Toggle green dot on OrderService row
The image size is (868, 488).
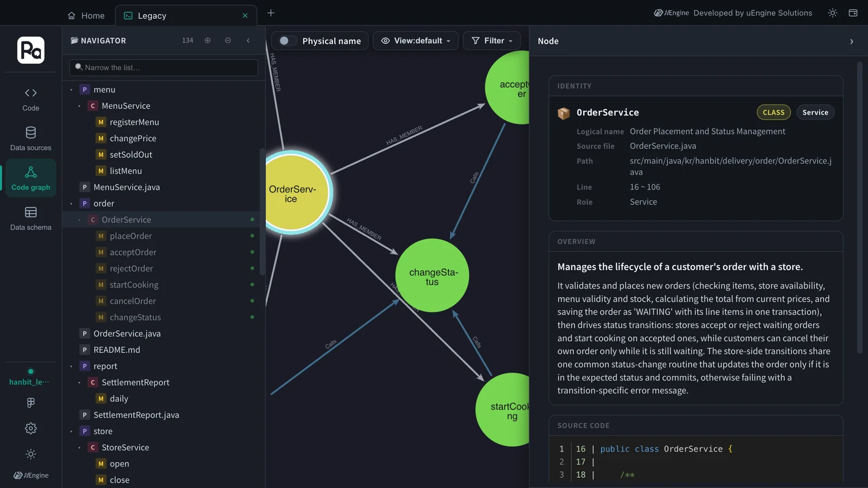[x=252, y=220]
